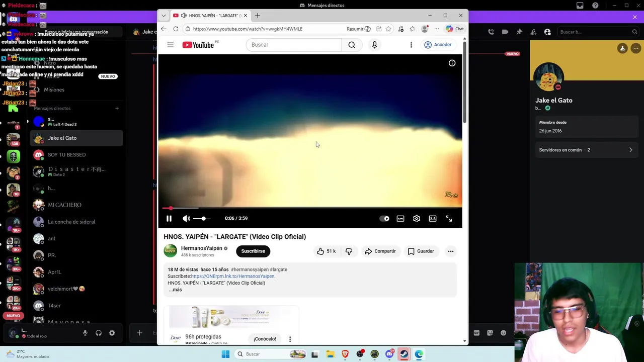Image resolution: width=644 pixels, height=362 pixels.
Task: Open La concha de sideral conversation
Action: (76, 222)
